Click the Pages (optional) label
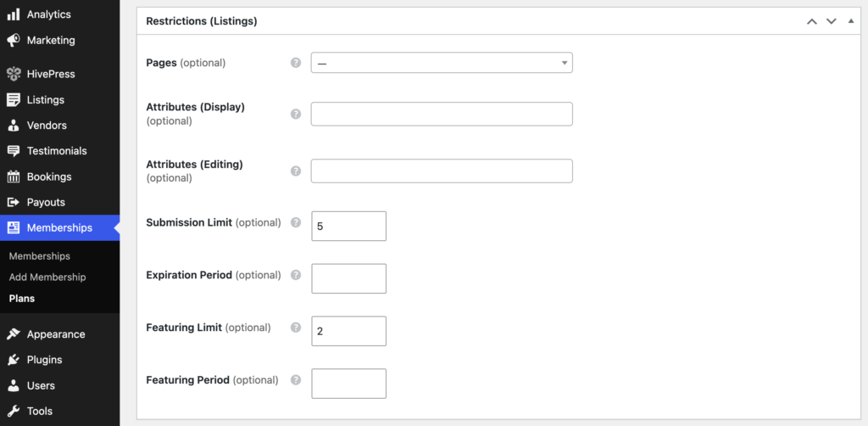This screenshot has height=426, width=868. click(x=186, y=63)
